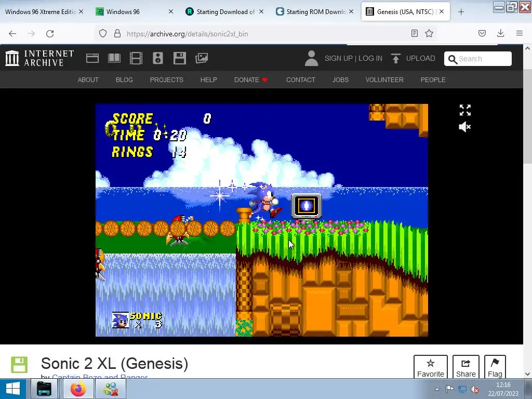Reload the current page
532x399 pixels.
pos(50,34)
